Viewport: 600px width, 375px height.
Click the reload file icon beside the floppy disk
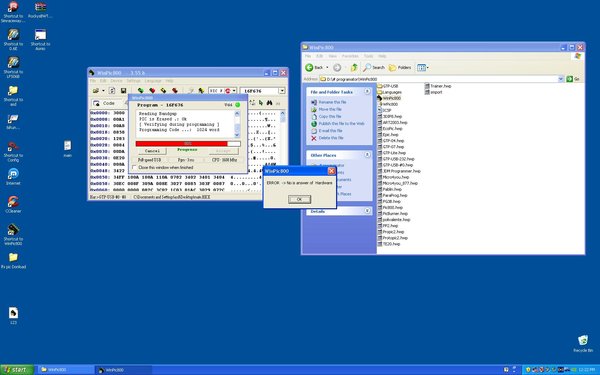[x=112, y=91]
